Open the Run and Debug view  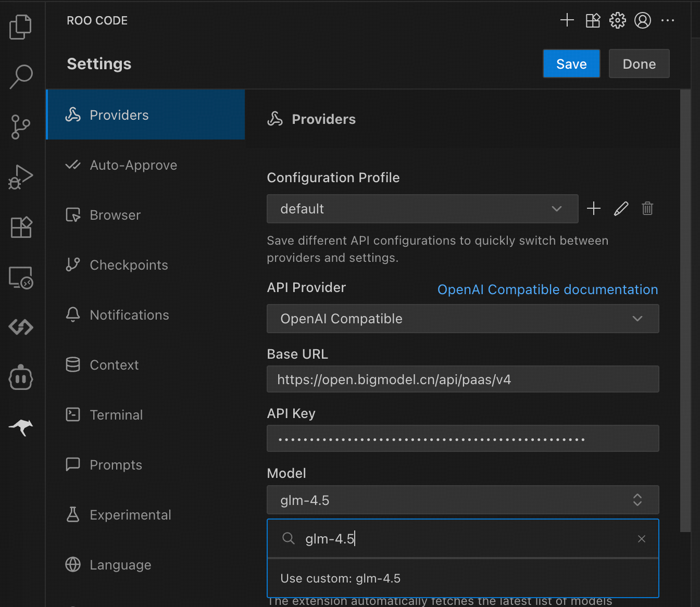(21, 177)
